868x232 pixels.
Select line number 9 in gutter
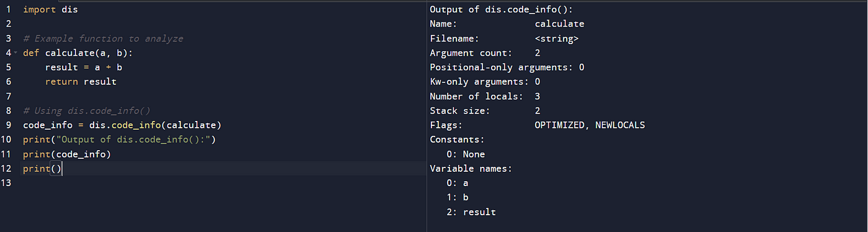[x=8, y=125]
